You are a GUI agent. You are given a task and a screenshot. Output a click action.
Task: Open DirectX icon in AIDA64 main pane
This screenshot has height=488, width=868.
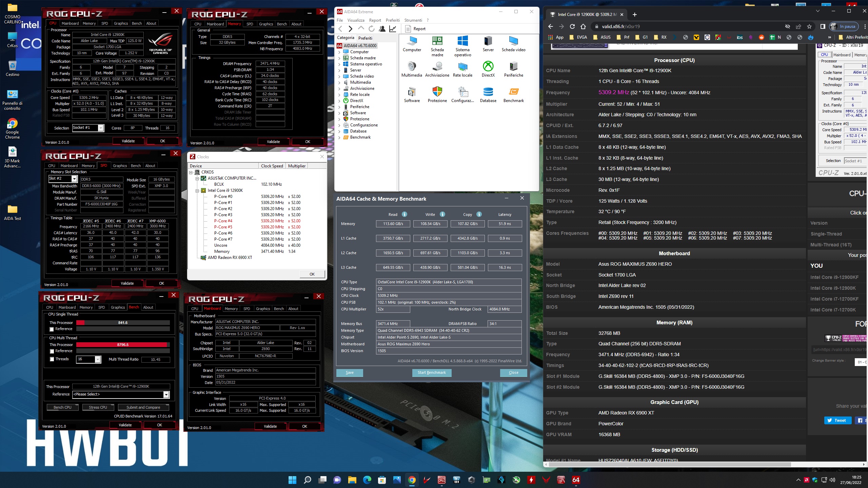pyautogui.click(x=488, y=69)
